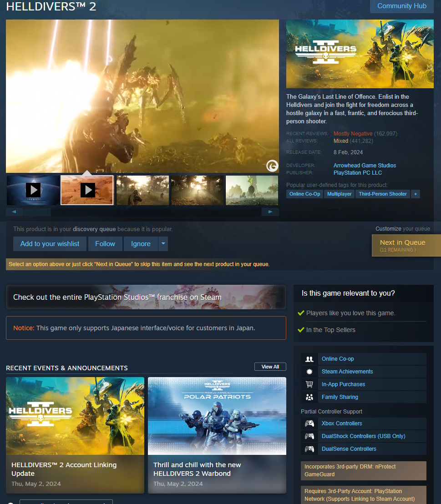The image size is (441, 504).
Task: Click the Family Sharing icon
Action: (309, 397)
